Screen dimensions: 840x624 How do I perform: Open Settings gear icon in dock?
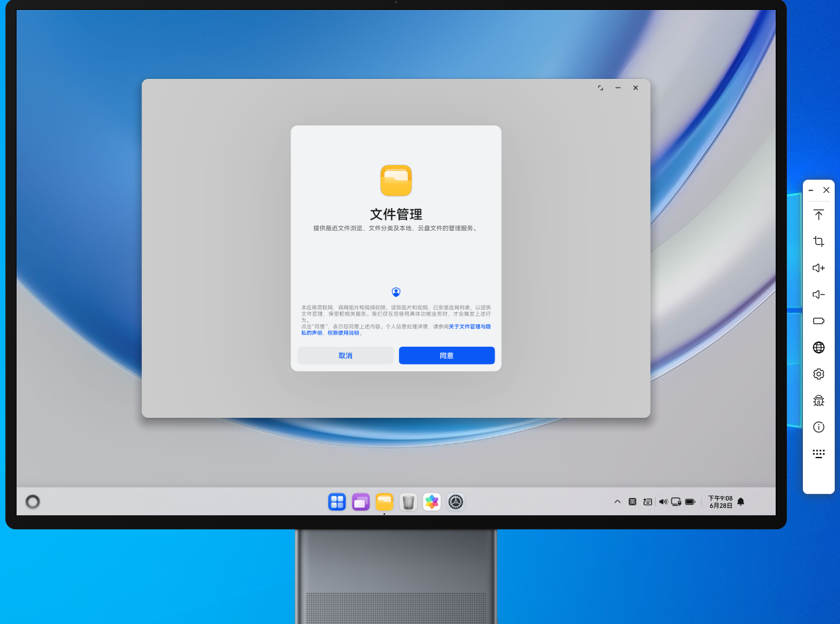point(455,502)
